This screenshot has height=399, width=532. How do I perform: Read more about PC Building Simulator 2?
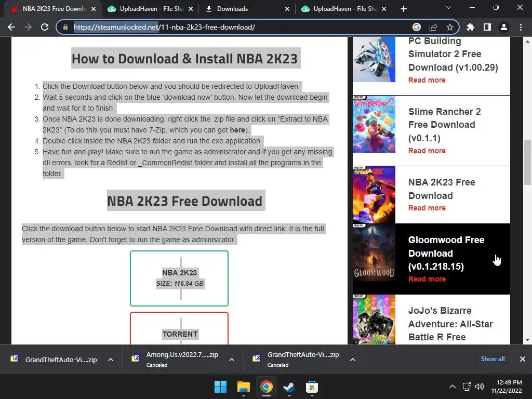427,80
